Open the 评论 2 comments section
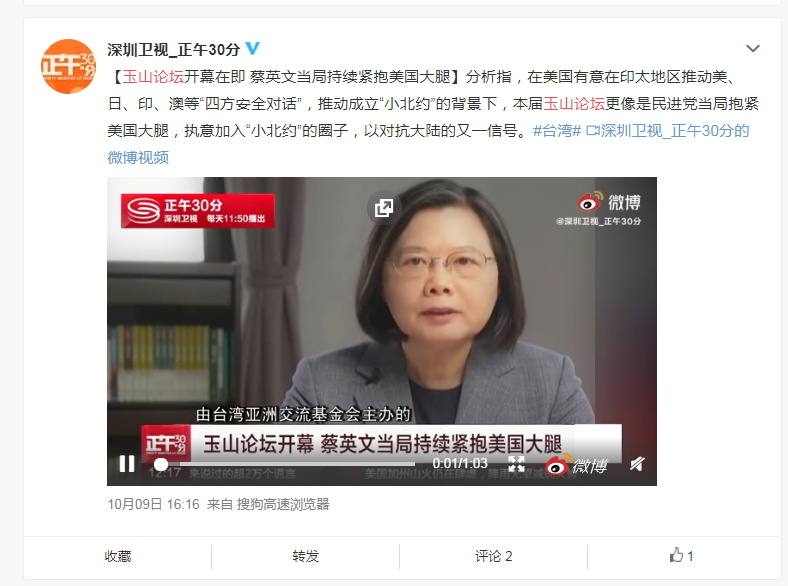The width and height of the screenshot is (788, 586). (x=494, y=556)
